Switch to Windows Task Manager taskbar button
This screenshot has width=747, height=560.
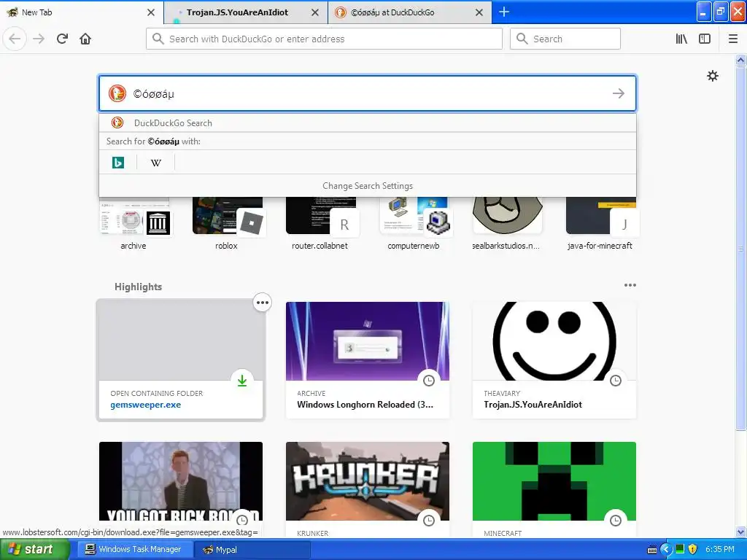pos(134,549)
